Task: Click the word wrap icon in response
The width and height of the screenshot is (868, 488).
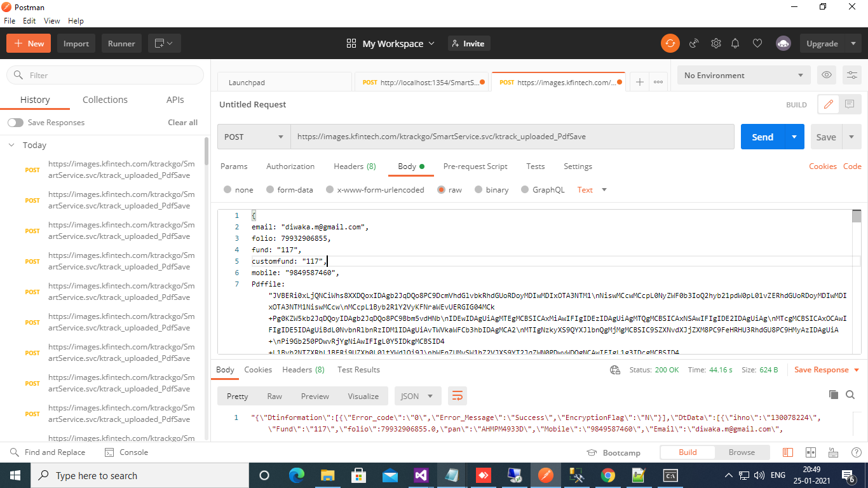Action: 457,396
